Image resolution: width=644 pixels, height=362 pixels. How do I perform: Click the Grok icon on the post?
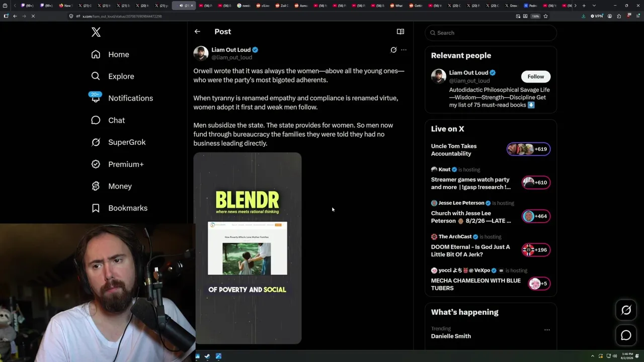pyautogui.click(x=393, y=50)
